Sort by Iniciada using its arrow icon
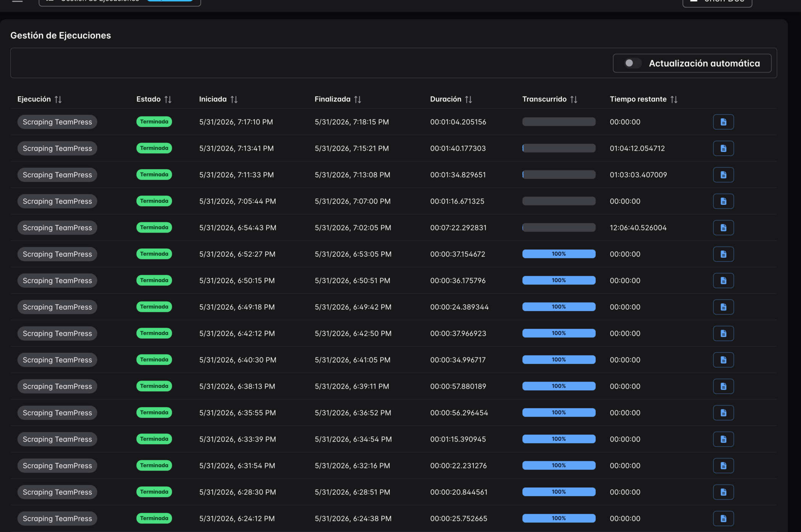 click(x=234, y=100)
